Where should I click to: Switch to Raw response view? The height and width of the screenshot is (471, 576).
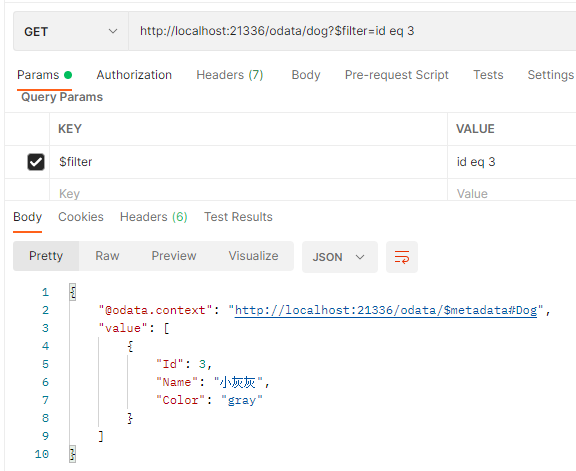tap(107, 256)
